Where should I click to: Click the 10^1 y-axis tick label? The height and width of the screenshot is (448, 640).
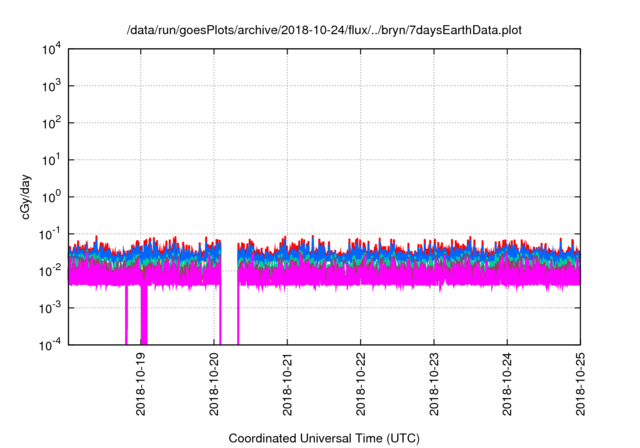click(51, 160)
